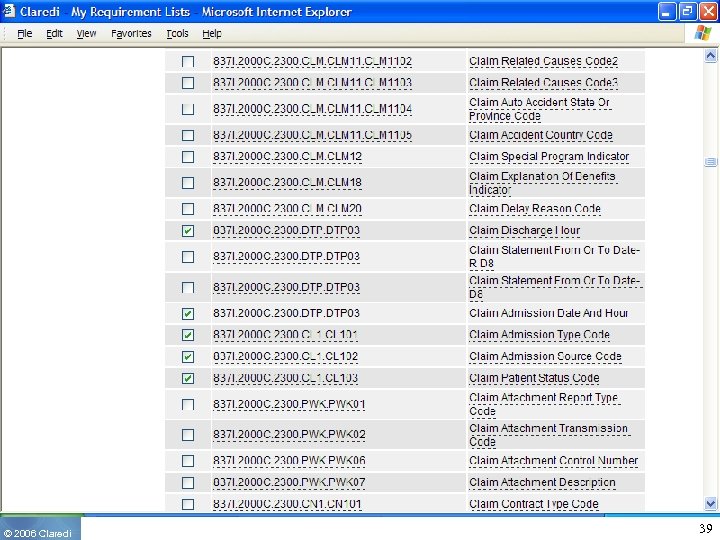The width and height of the screenshot is (720, 540).
Task: Open the Favorites menu
Action: 131,34
